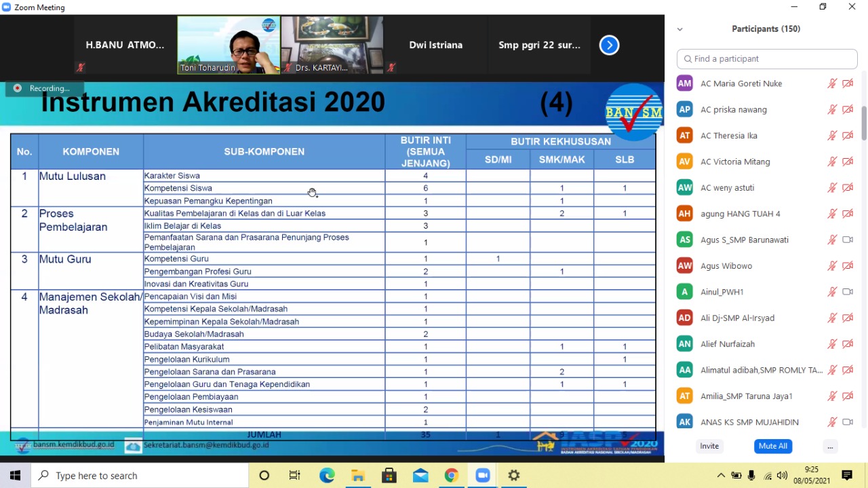Click the Zoom icon in taskbar
Screen dimensions: 868x488
point(483,475)
